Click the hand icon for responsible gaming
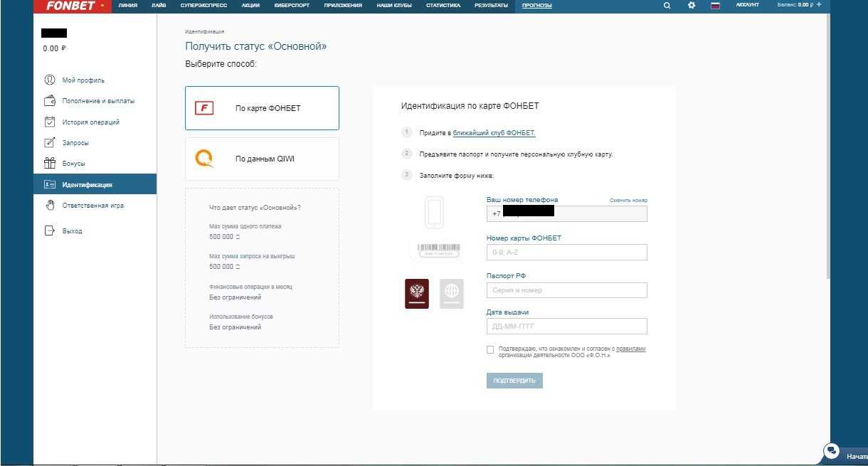 (50, 206)
